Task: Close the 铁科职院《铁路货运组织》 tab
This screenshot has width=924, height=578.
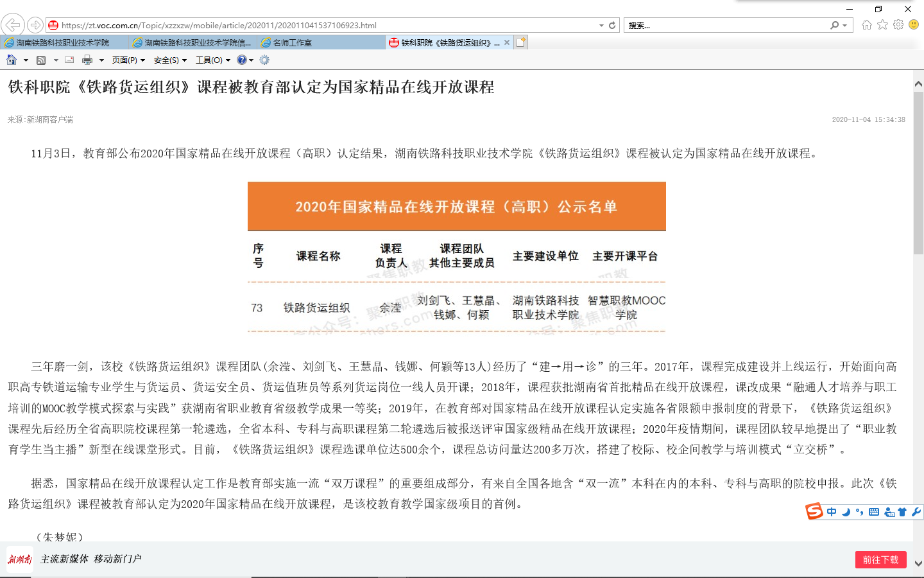Action: click(x=507, y=42)
